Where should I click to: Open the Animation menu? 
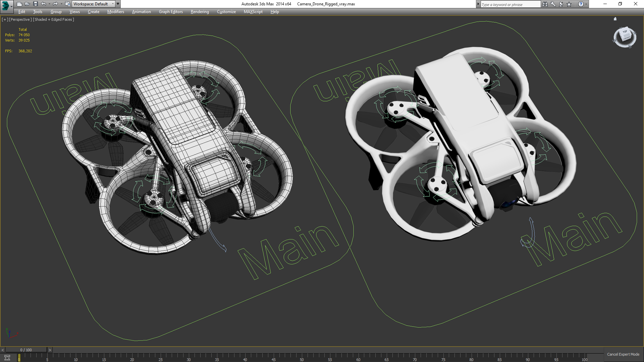pyautogui.click(x=142, y=12)
